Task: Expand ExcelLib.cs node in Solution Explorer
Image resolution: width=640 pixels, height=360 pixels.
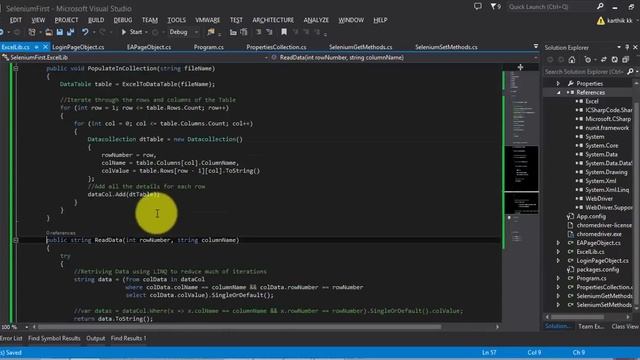Action: click(x=558, y=252)
